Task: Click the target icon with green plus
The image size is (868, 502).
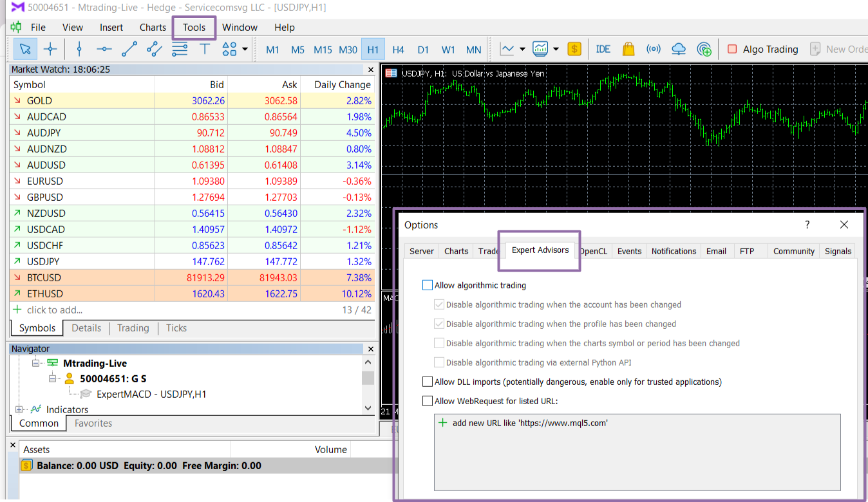Action: coord(704,49)
